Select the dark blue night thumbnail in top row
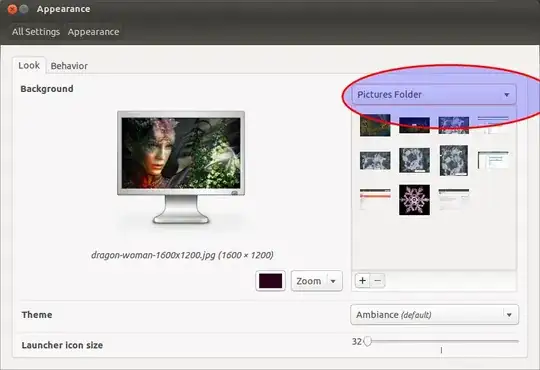The width and height of the screenshot is (540, 370). (414, 125)
